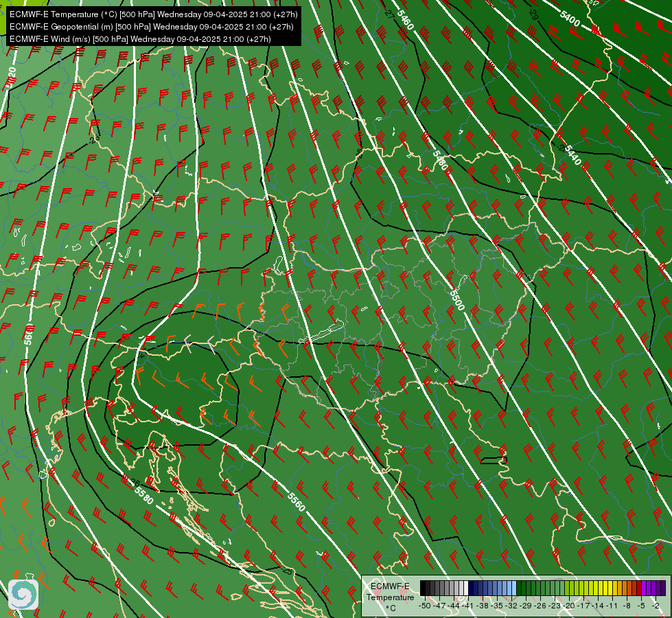672x618 pixels.
Task: Click the black swatch at legend's cold end
Action: 423,588
